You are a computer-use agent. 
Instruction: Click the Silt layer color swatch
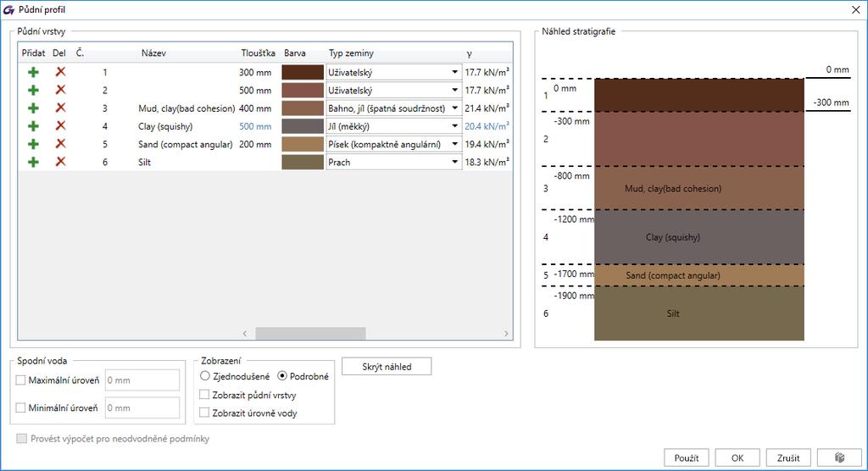coord(303,162)
